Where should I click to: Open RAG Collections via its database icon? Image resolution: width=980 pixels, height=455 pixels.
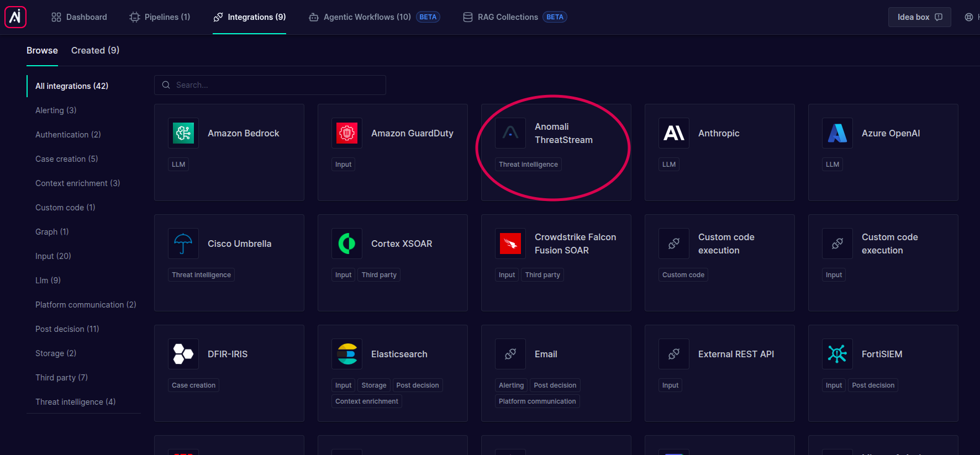[x=468, y=17]
